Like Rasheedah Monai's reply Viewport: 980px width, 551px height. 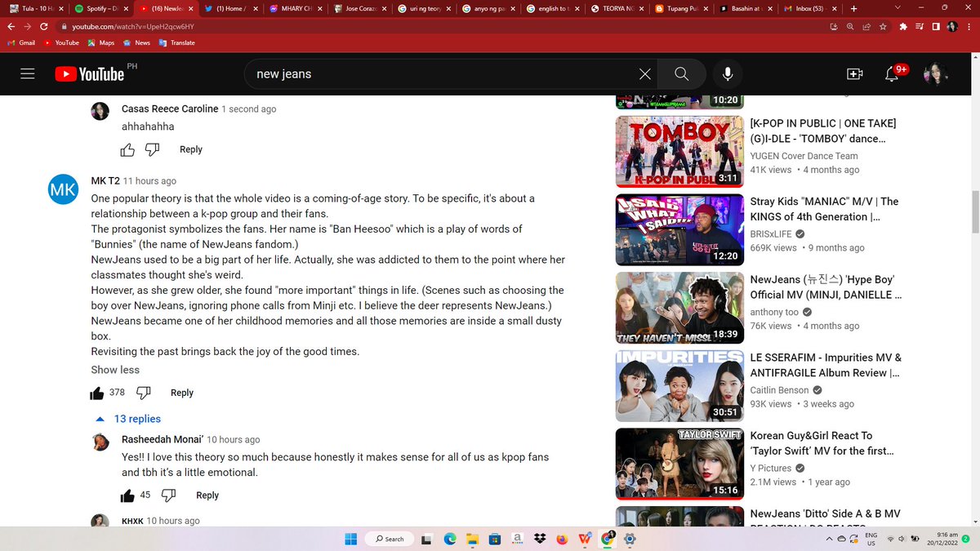127,495
